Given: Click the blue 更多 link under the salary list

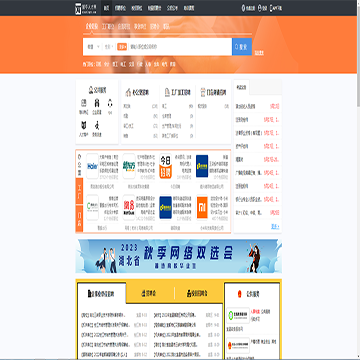Looking at the screenshot, I should [275, 227].
